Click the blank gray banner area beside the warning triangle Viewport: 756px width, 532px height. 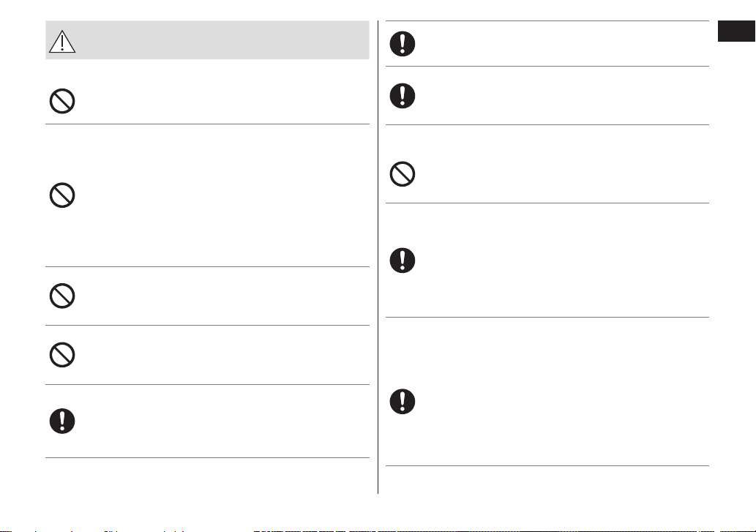coord(222,40)
